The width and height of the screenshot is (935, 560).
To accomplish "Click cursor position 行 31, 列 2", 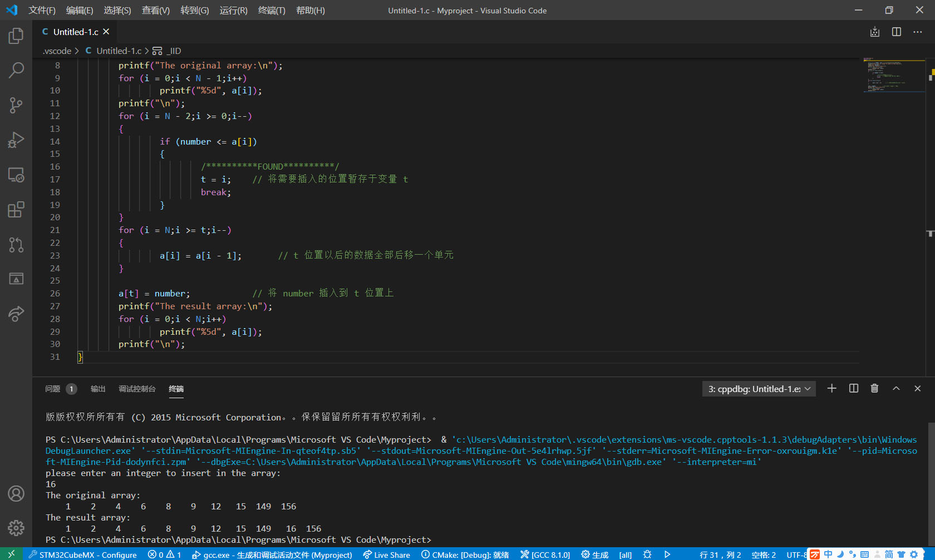I will pos(720,554).
